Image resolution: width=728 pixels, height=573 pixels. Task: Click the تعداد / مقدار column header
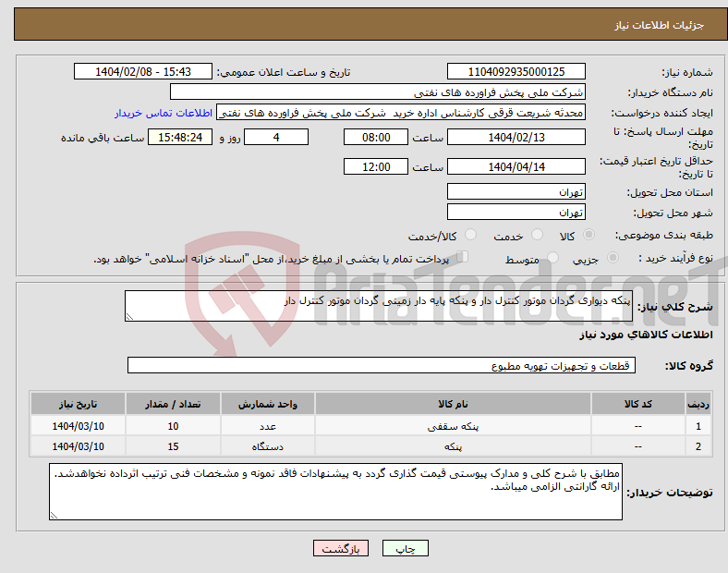[173, 404]
